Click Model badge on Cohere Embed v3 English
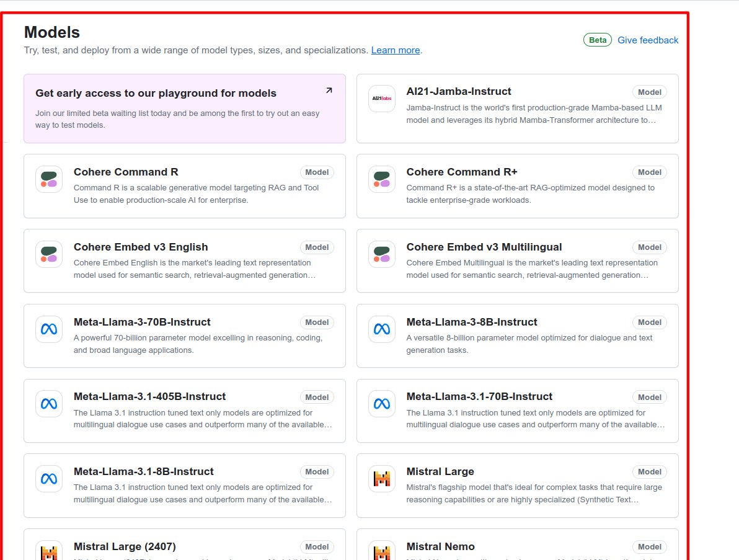This screenshot has width=739, height=560. click(x=317, y=247)
